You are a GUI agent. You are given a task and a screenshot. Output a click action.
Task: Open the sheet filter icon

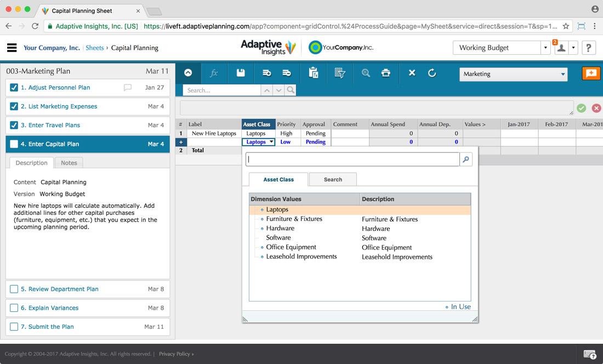click(340, 73)
